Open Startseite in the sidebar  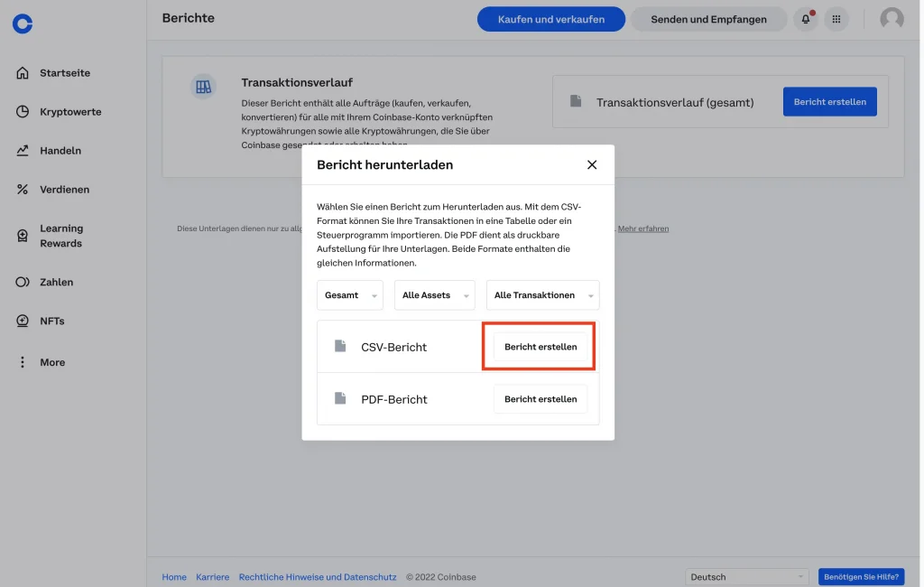click(x=64, y=73)
